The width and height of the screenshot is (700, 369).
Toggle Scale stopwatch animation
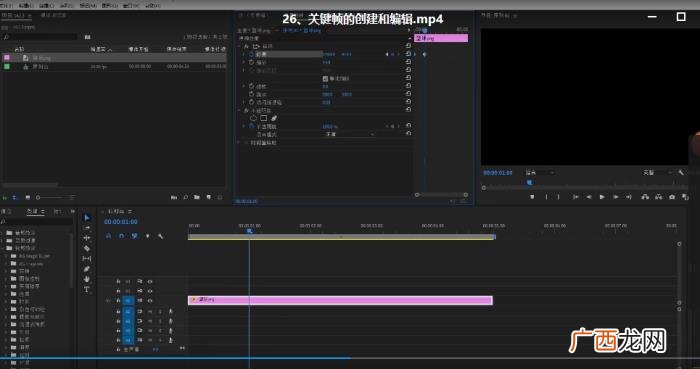251,62
